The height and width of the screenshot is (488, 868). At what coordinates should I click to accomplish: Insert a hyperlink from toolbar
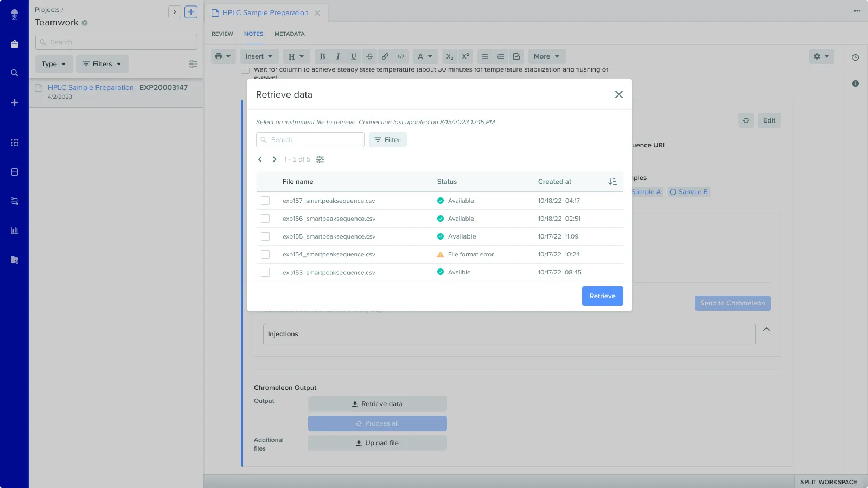click(385, 56)
